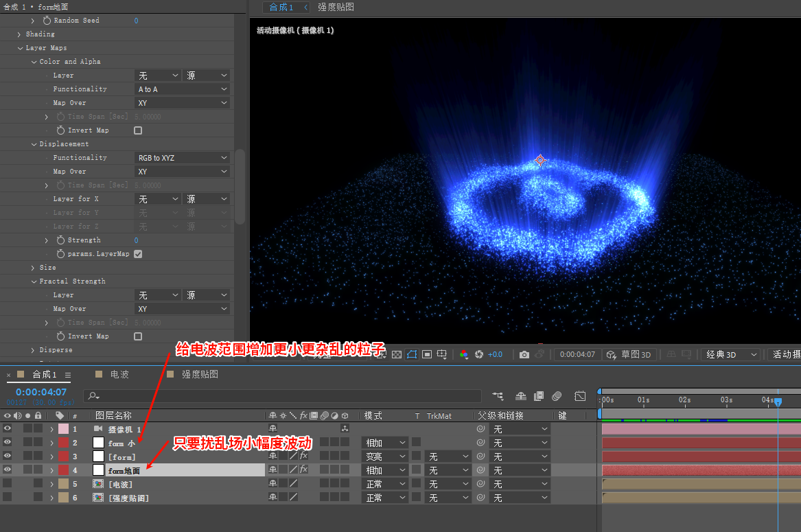Click the viewer snapshot camera icon
Image resolution: width=801 pixels, height=532 pixels.
(x=524, y=355)
